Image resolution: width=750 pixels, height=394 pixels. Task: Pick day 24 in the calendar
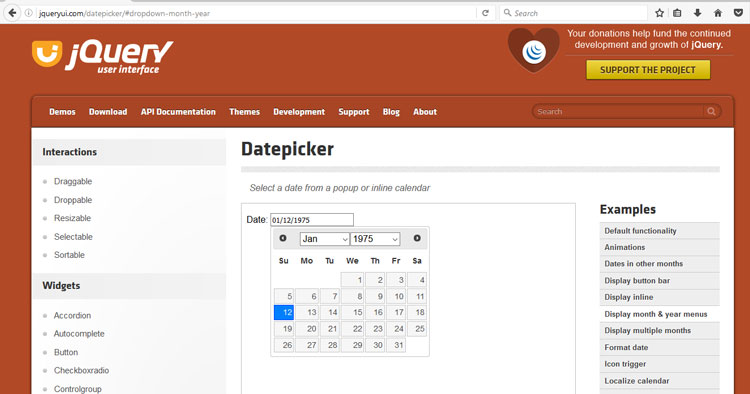(396, 328)
